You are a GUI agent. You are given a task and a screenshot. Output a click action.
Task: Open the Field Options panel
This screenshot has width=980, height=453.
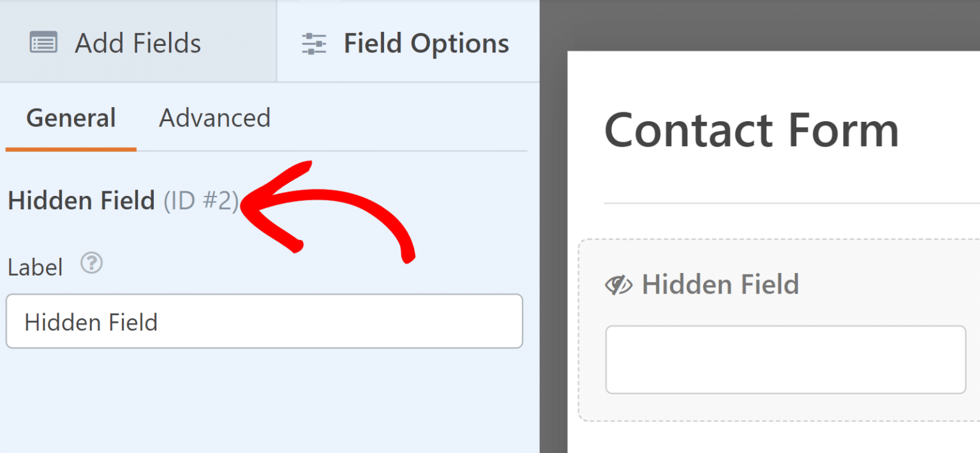pos(408,43)
